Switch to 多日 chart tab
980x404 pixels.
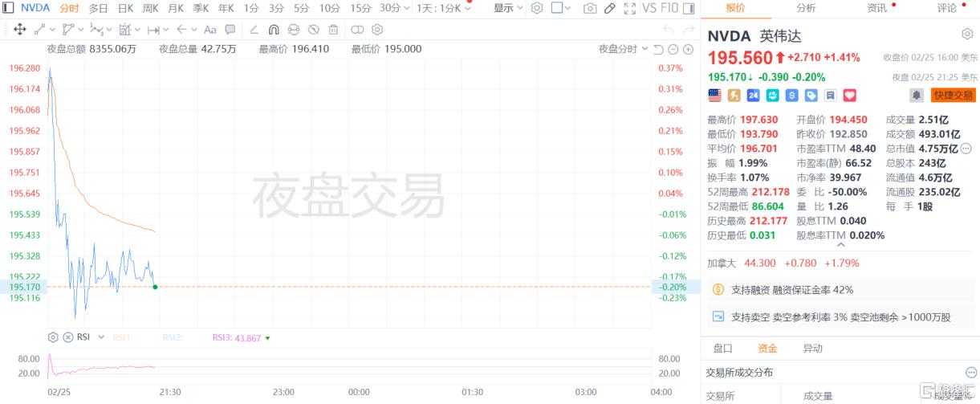click(x=98, y=8)
